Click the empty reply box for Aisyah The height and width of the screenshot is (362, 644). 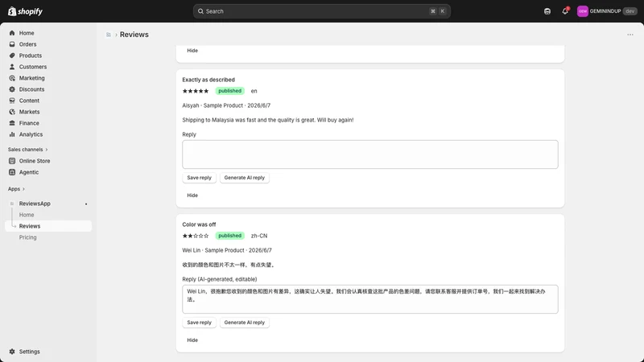(370, 154)
